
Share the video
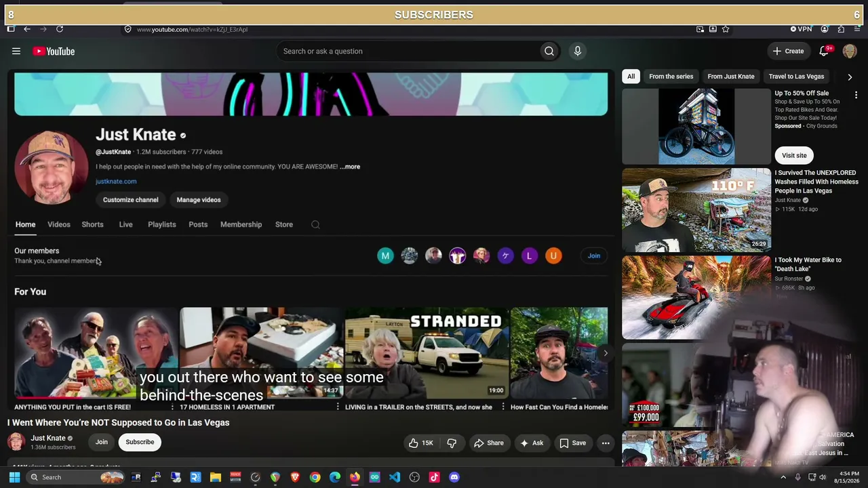click(488, 443)
